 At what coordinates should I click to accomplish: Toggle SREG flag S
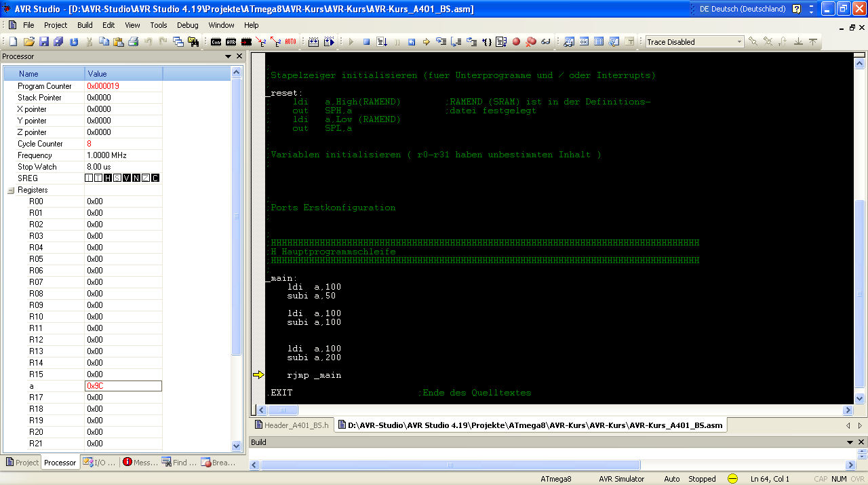(x=117, y=178)
